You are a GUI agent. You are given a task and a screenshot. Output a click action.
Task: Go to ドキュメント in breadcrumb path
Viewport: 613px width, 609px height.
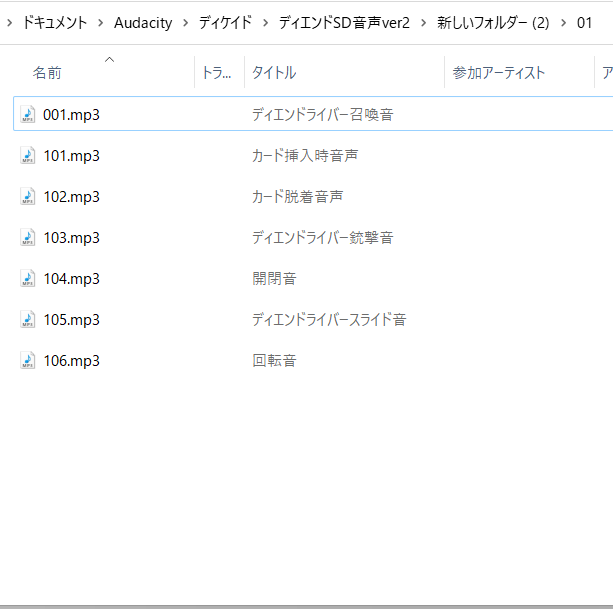[55, 23]
